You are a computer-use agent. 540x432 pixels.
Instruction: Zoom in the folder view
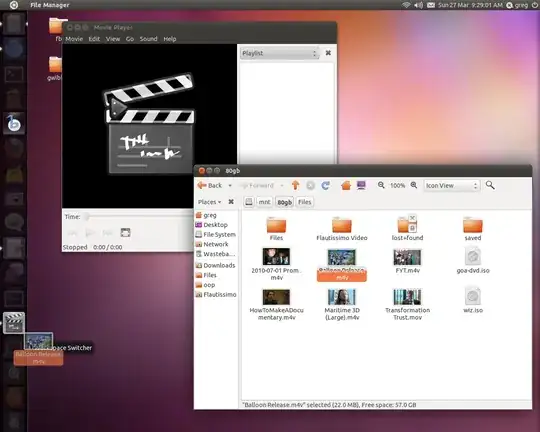coord(414,185)
